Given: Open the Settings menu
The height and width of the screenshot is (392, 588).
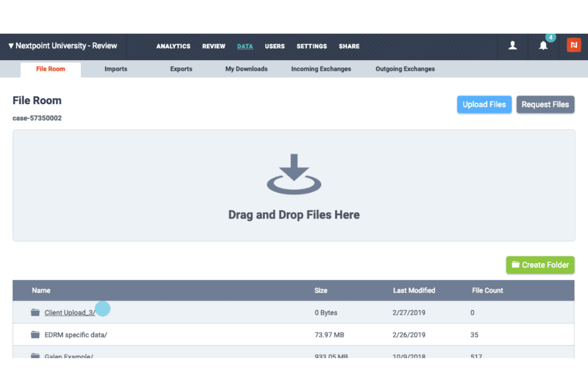Looking at the screenshot, I should 312,46.
